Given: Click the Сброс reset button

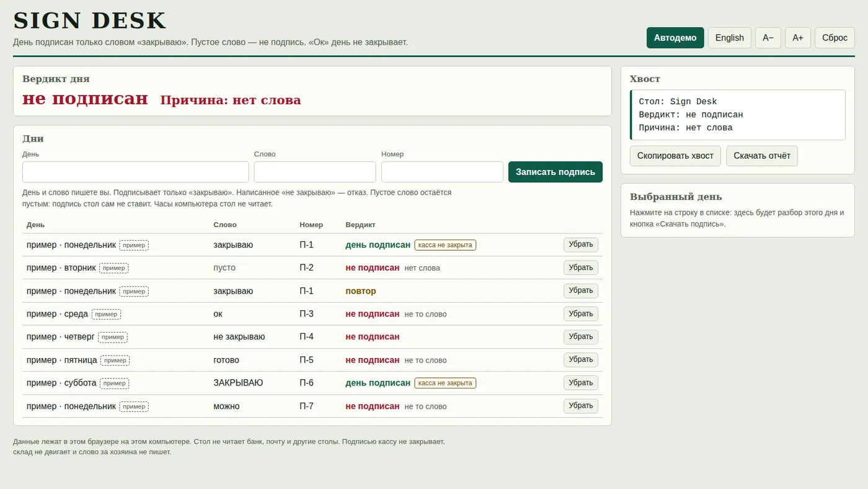Looking at the screenshot, I should pyautogui.click(x=835, y=38).
